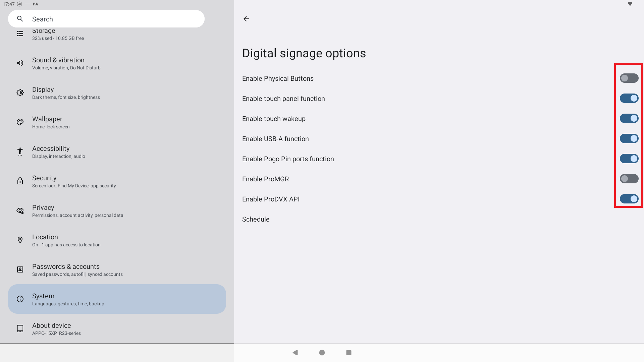The width and height of the screenshot is (644, 362).
Task: Focus the Search settings field
Action: (106, 19)
